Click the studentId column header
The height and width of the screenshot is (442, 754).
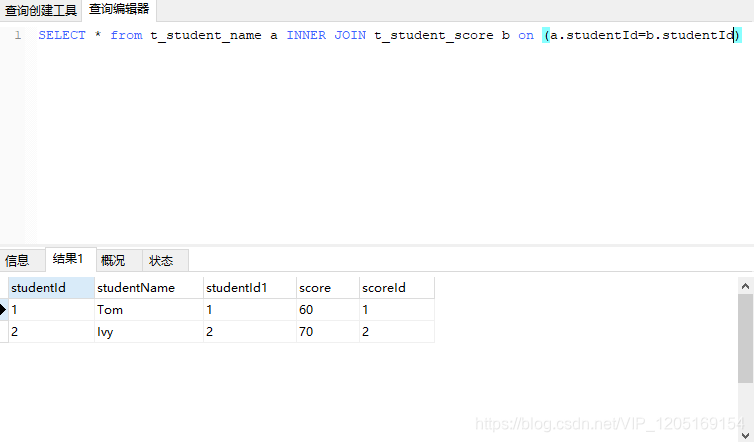coord(51,288)
